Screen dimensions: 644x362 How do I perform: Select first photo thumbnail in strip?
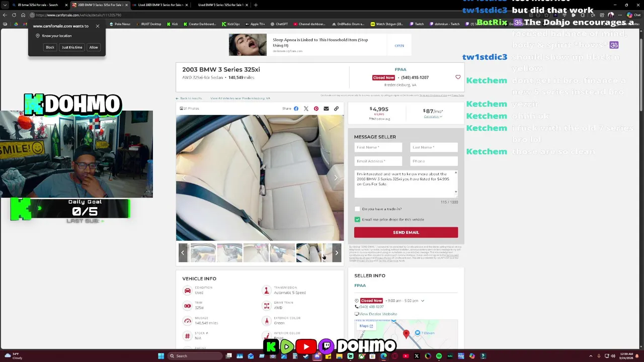203,253
